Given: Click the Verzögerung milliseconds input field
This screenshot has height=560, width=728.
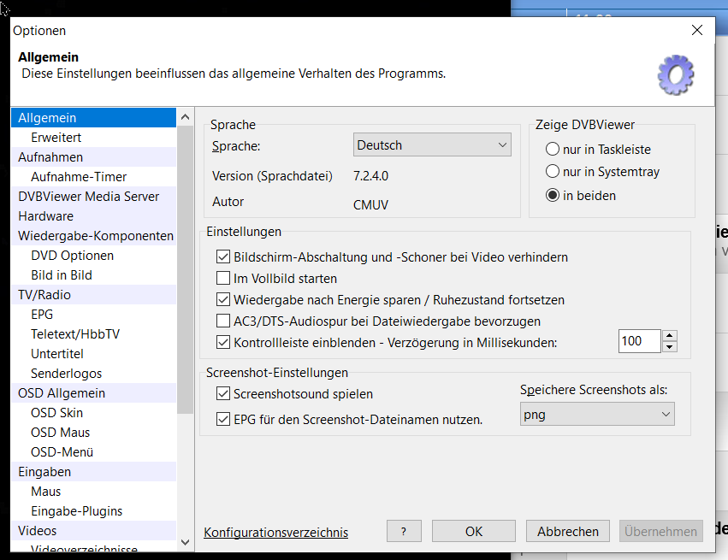Looking at the screenshot, I should click(639, 341).
